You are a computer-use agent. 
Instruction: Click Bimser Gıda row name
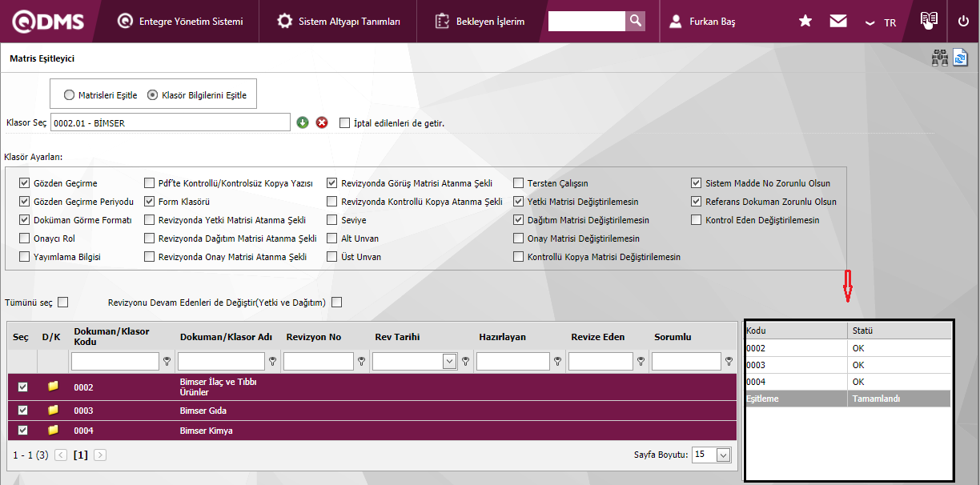[203, 411]
